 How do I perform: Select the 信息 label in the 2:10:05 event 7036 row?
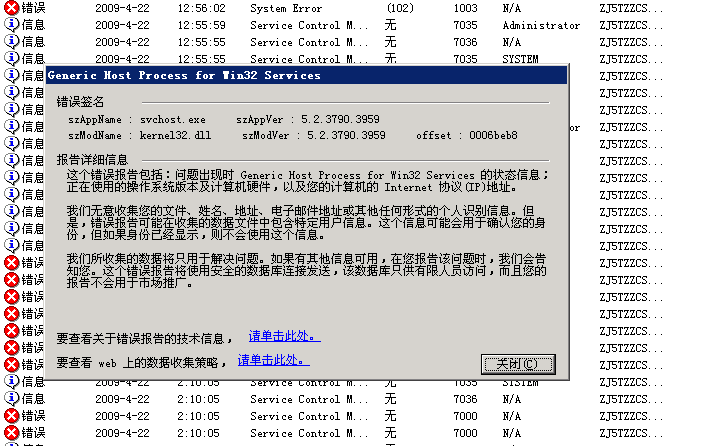(x=33, y=399)
